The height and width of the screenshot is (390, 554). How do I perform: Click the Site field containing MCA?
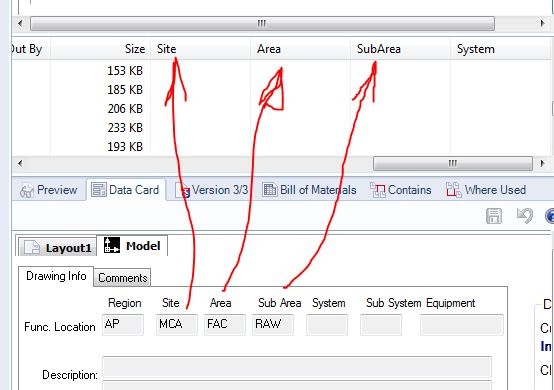point(177,324)
